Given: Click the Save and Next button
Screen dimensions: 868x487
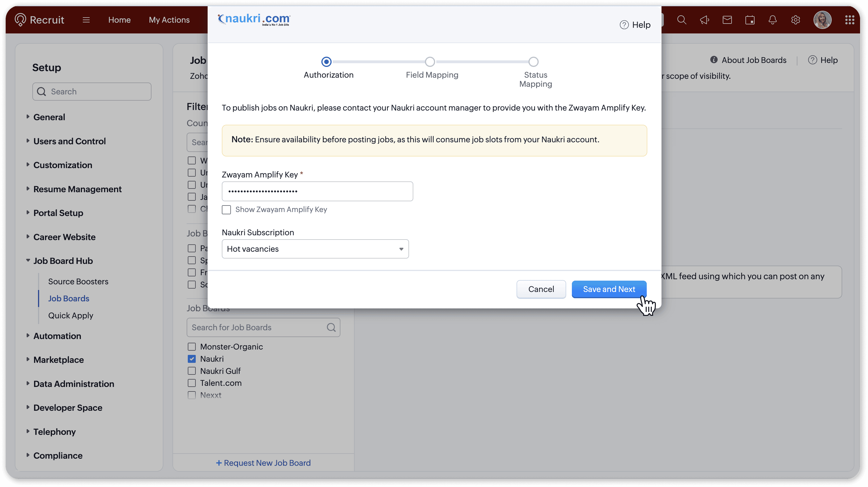Looking at the screenshot, I should (608, 289).
